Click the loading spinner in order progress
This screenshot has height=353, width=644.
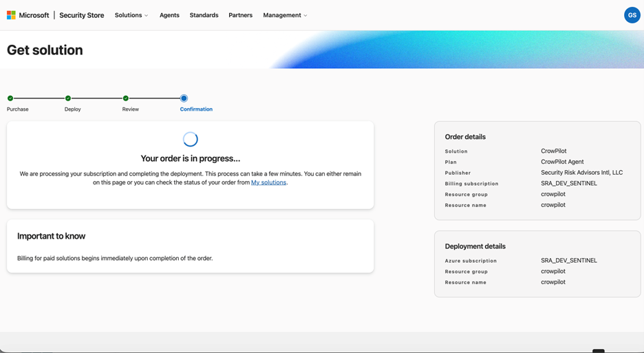point(191,140)
